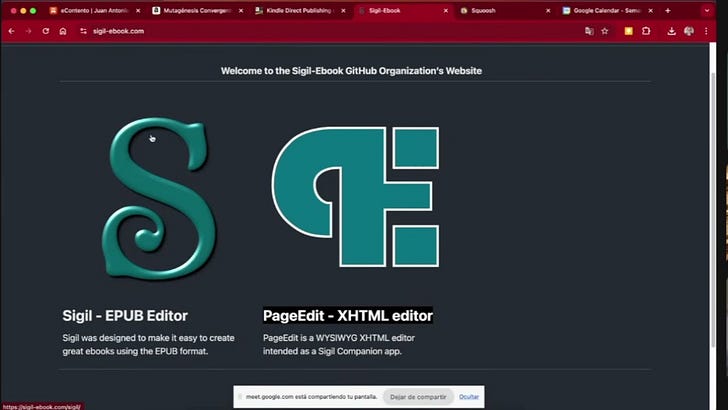View site information icon in address bar

coord(84,31)
